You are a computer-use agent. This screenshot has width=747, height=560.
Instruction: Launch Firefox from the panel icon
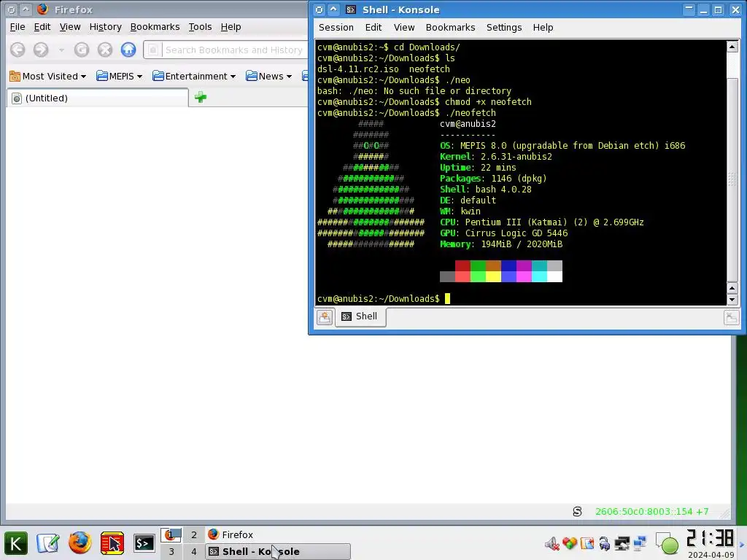[80, 542]
